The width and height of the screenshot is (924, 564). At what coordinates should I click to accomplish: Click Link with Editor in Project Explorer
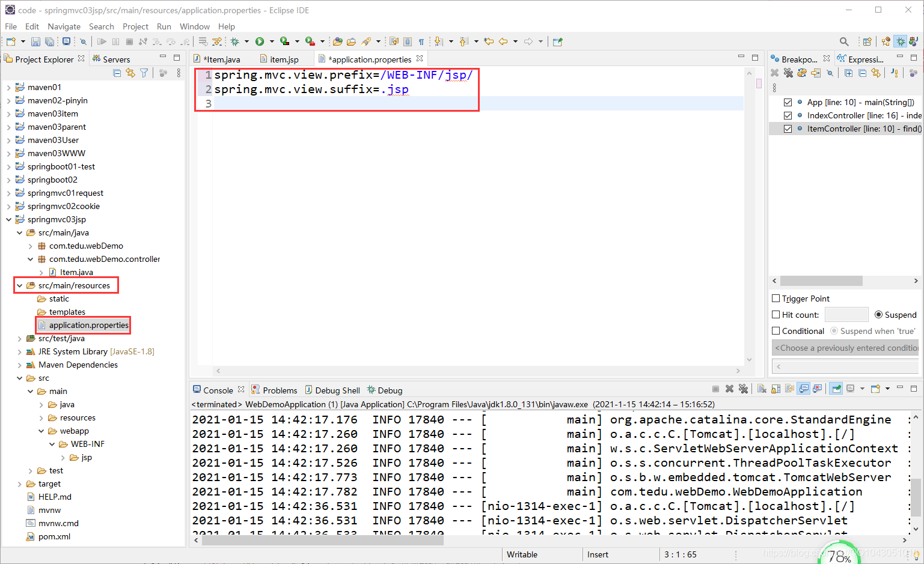130,73
